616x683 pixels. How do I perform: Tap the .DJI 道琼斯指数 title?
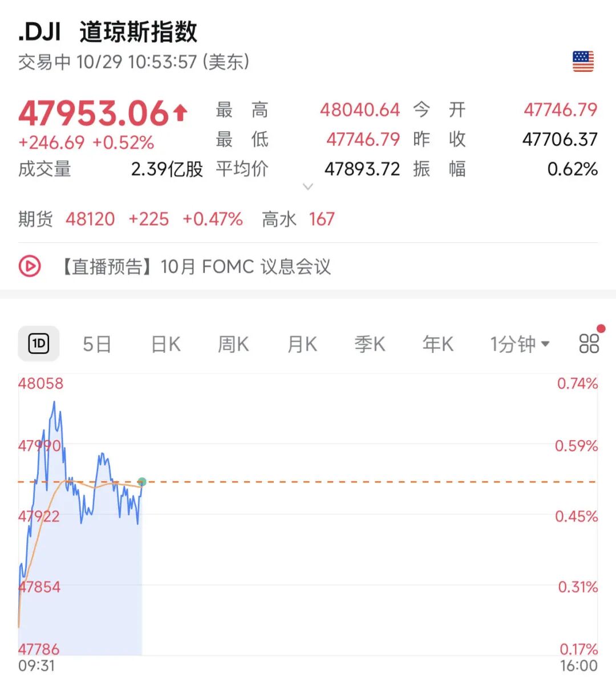tap(108, 32)
